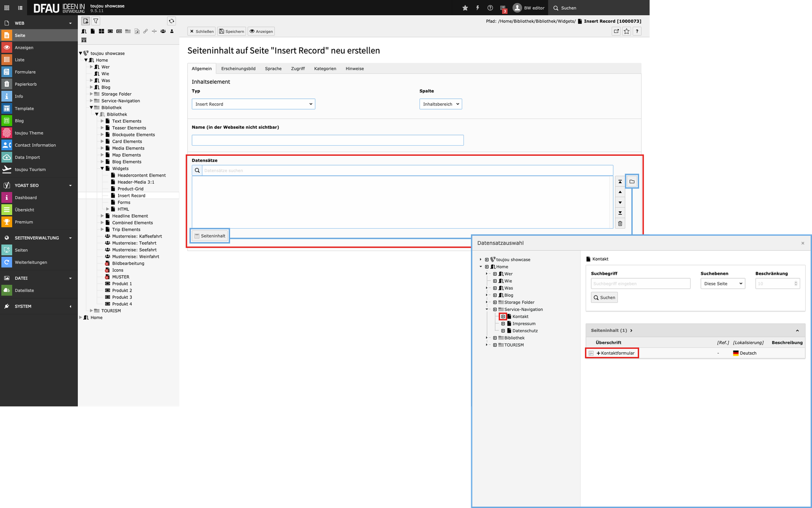
Task: Collapse the Widgets tree node
Action: pyautogui.click(x=102, y=168)
